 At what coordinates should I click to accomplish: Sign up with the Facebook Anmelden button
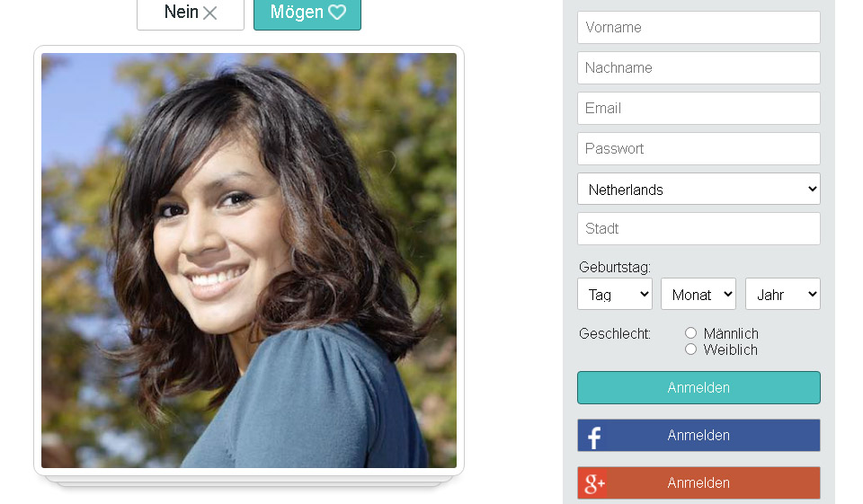(x=698, y=435)
